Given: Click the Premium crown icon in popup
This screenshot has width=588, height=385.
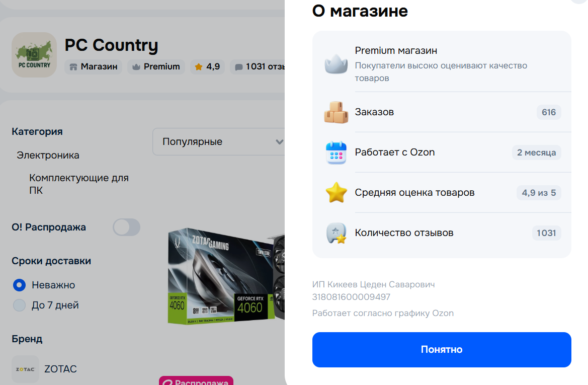Looking at the screenshot, I should [x=336, y=64].
